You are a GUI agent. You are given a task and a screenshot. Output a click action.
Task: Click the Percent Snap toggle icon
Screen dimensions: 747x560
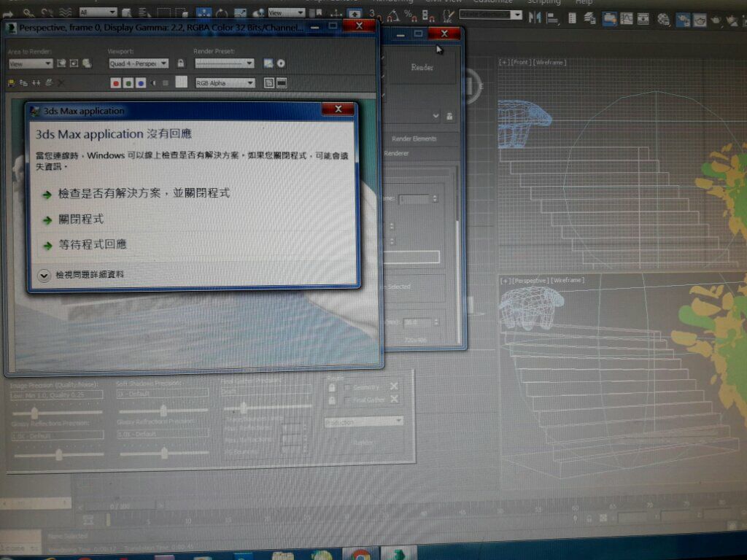pyautogui.click(x=410, y=16)
